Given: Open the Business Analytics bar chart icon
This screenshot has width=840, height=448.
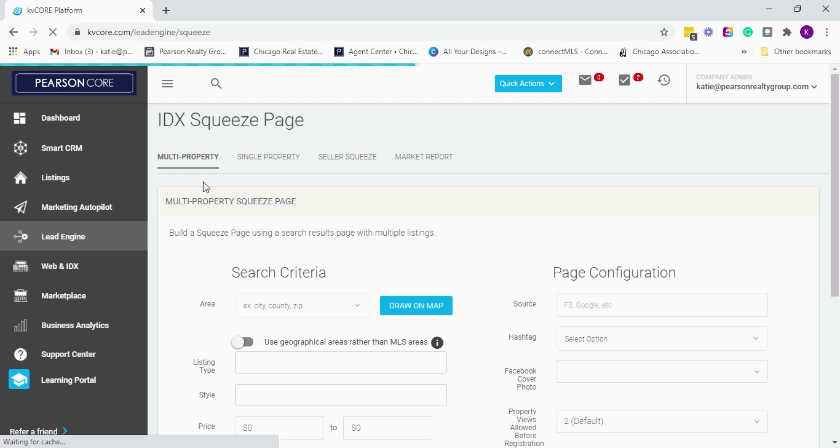Looking at the screenshot, I should 20,325.
